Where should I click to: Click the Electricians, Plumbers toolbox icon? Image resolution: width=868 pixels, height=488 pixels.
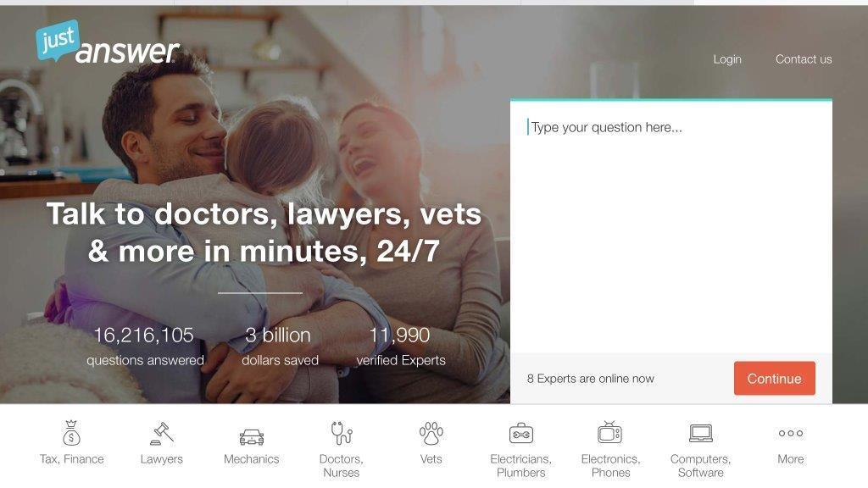click(521, 434)
